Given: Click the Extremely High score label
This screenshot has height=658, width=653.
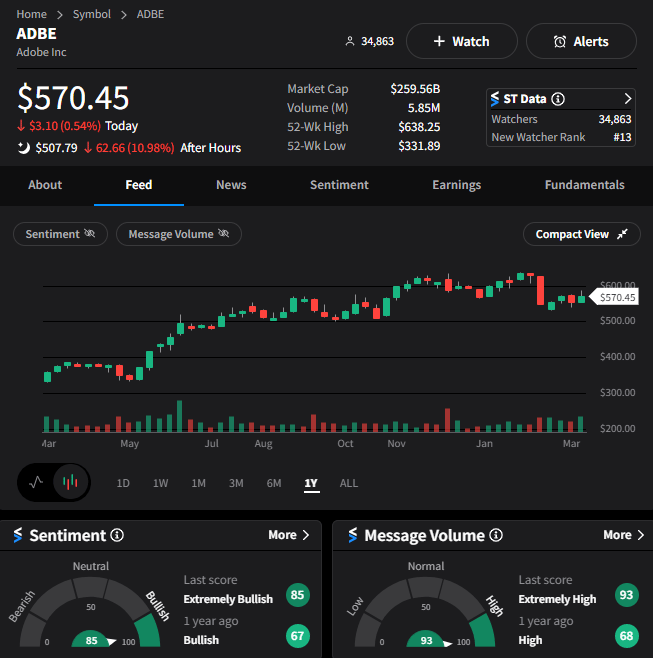Looking at the screenshot, I should [x=557, y=599].
